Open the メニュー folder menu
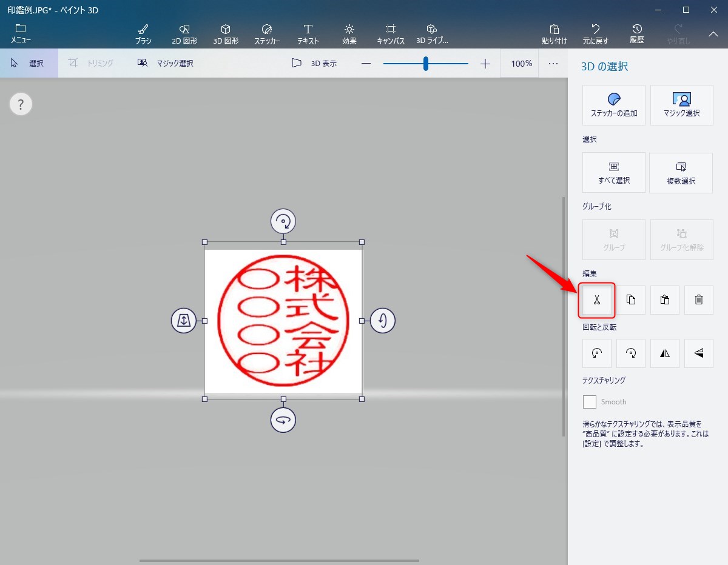 (x=21, y=34)
